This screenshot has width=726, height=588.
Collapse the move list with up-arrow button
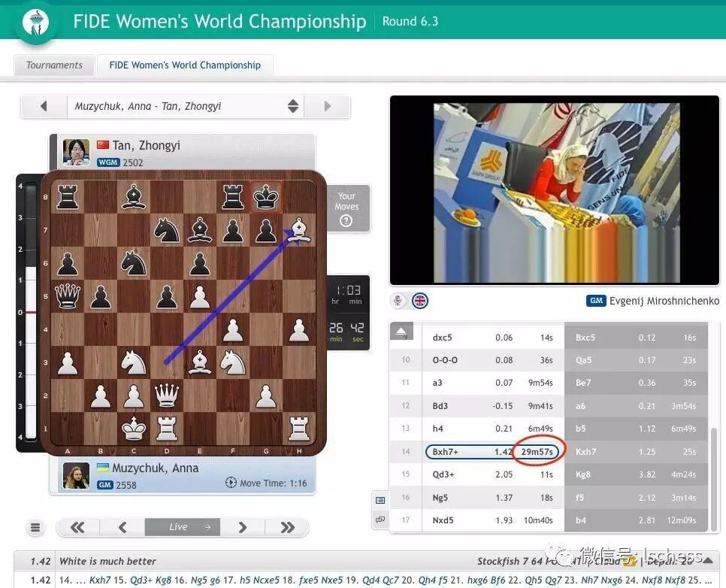401,331
